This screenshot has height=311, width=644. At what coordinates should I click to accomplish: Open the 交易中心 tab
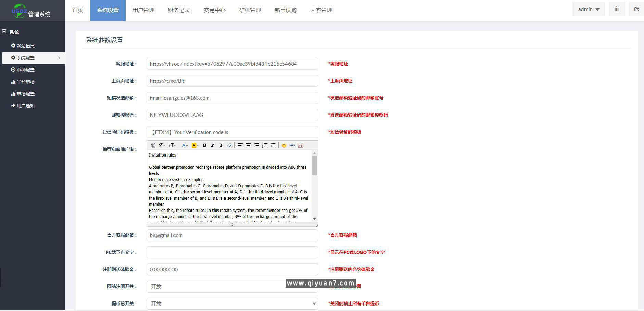tap(215, 10)
